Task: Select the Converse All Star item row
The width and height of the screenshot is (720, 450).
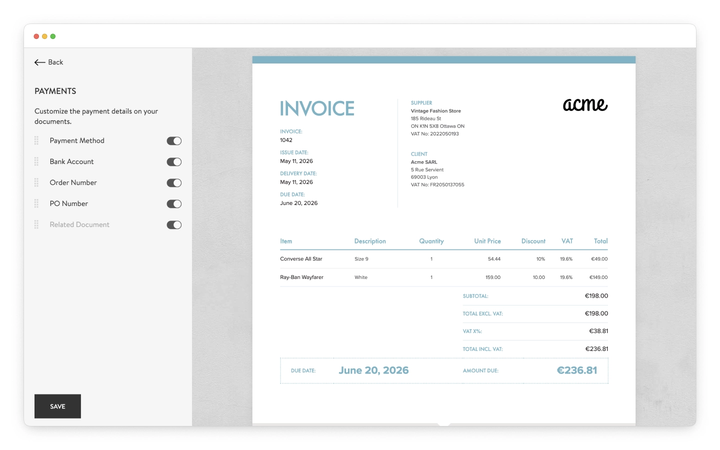Action: tap(444, 259)
